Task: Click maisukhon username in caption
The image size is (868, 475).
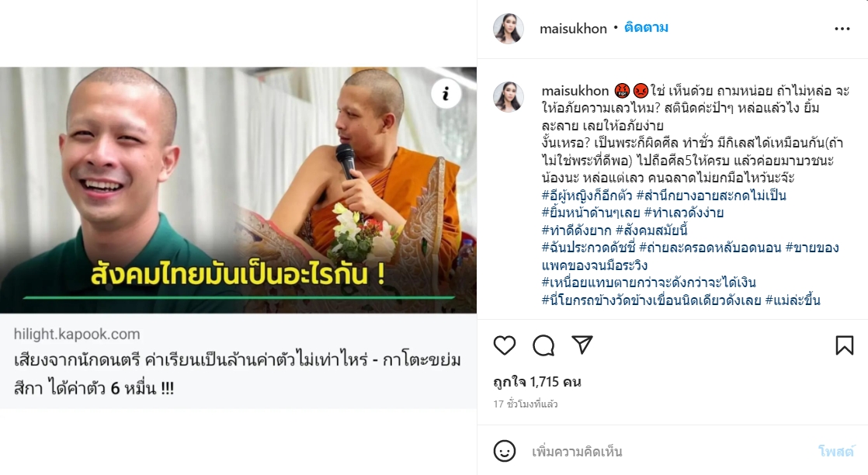Action: pyautogui.click(x=575, y=91)
